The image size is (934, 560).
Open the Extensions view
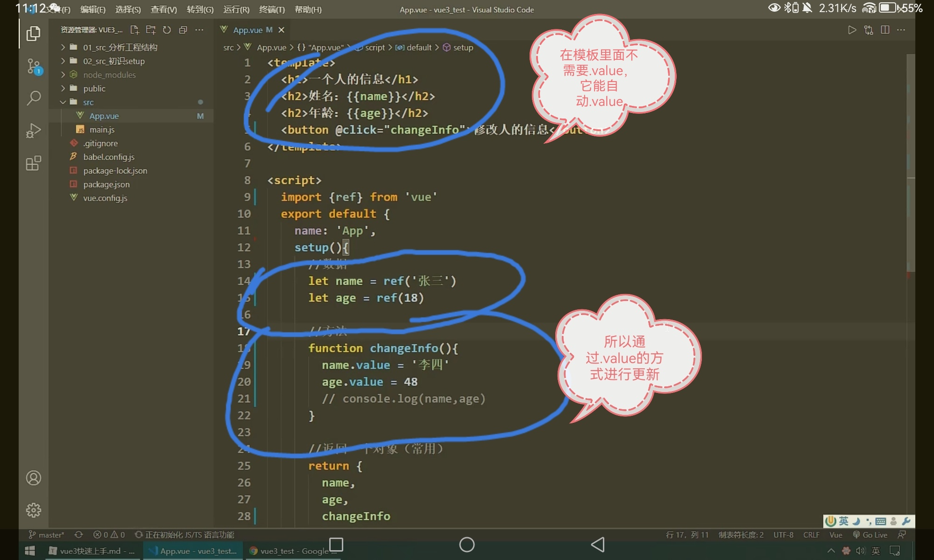[x=33, y=163]
